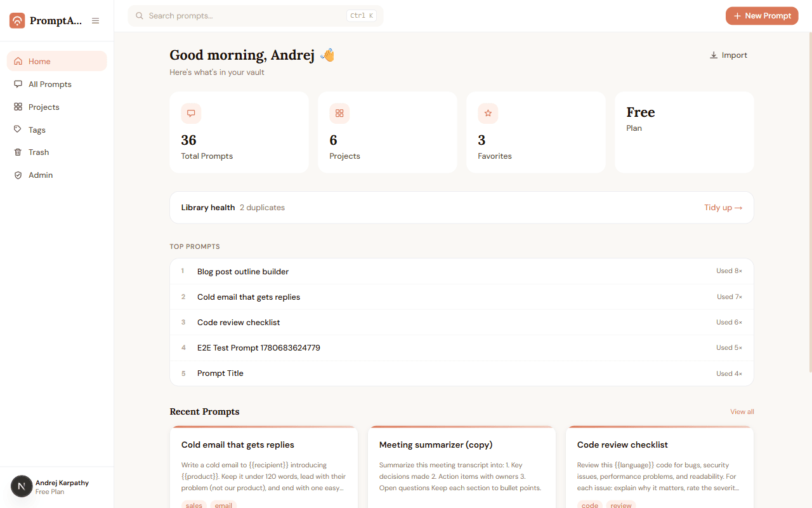Click the Used 6× count
Image resolution: width=812 pixels, height=508 pixels.
(x=730, y=322)
